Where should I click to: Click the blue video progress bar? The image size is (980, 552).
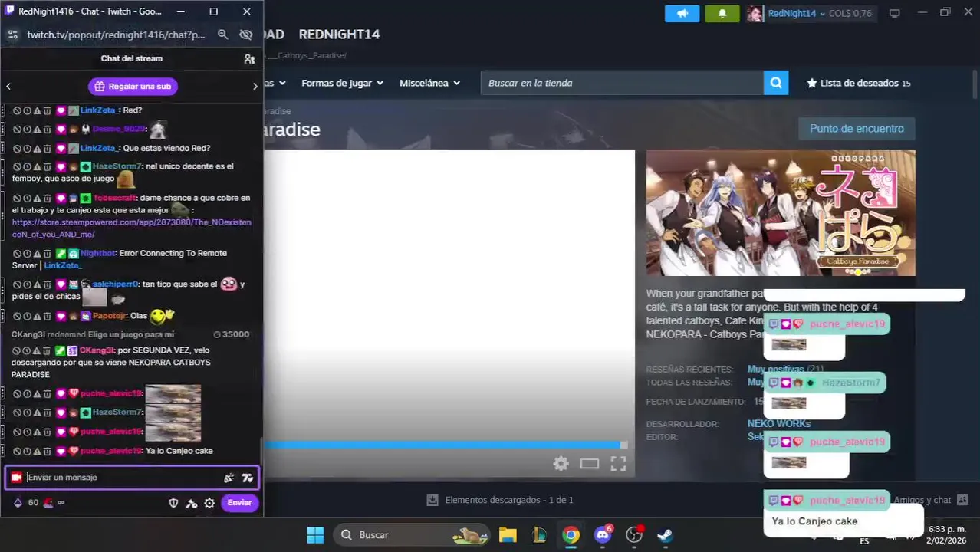pos(446,445)
